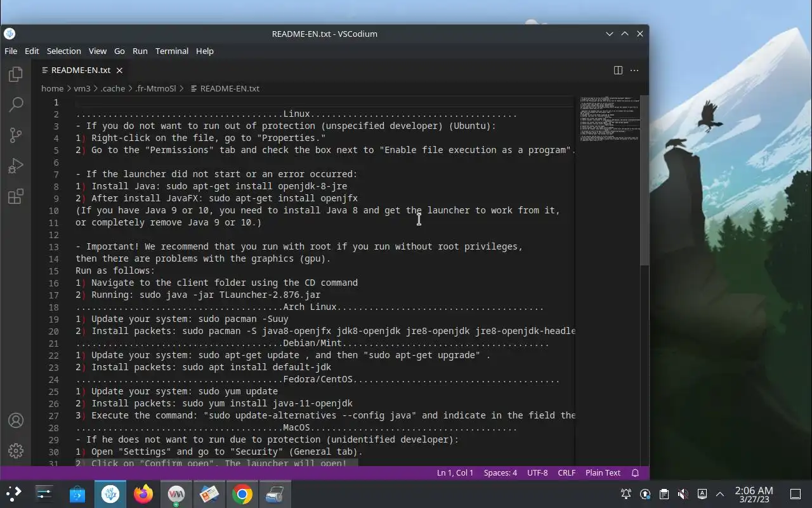Viewport: 812px width, 508px height.
Task: Click the '.cache' breadcrumb segment
Action: 113,89
